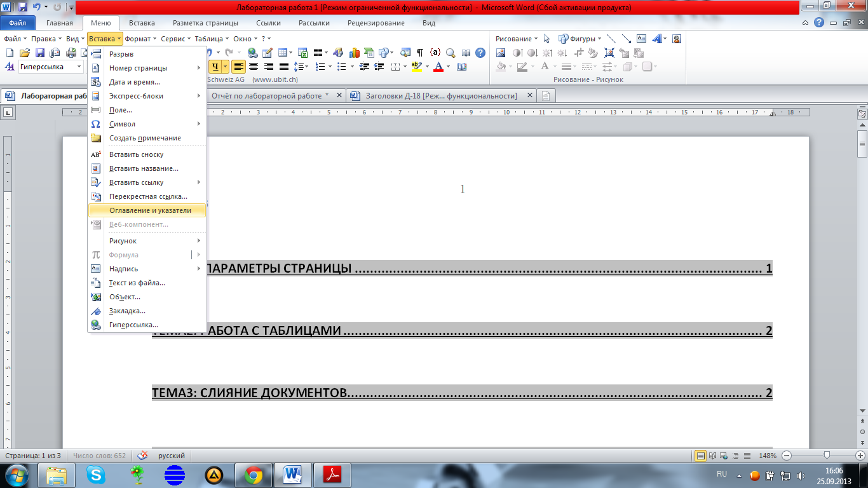Click the Open folder icon in toolbar
This screenshot has width=868, height=488.
point(25,53)
